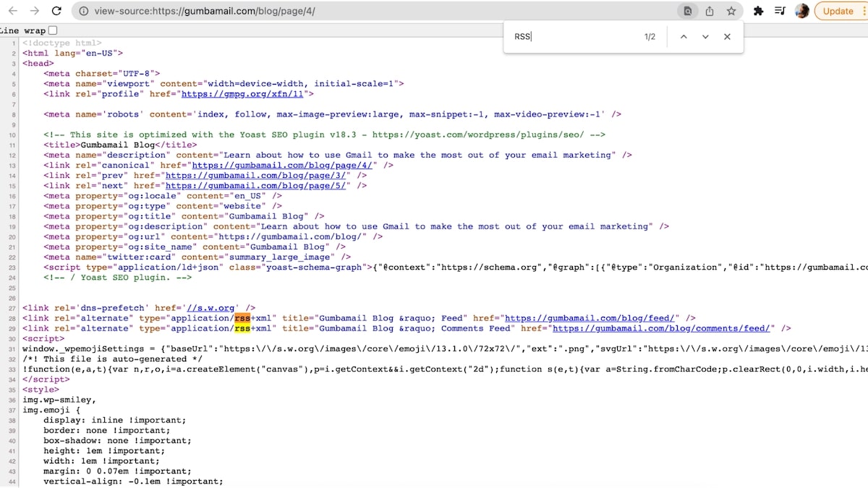Bookmark this page with the star icon
The image size is (868, 488).
731,11
